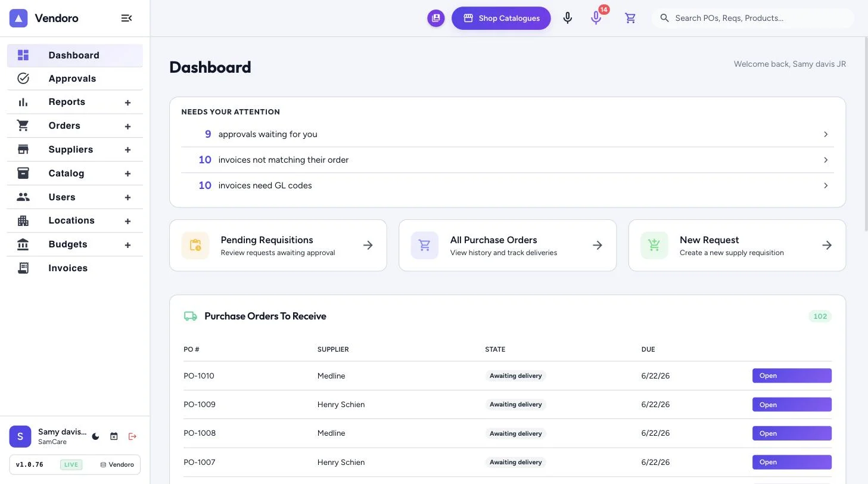Screen dimensions: 868x484
Task: Click the delivery truck icon by Purchase Orders
Action: (x=191, y=317)
